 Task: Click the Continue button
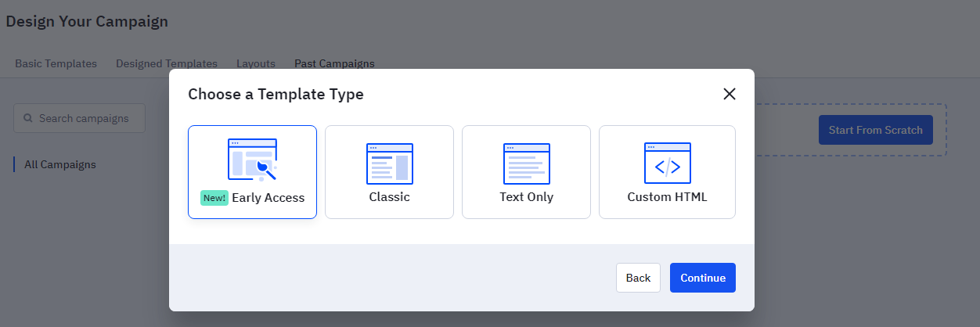coord(703,278)
